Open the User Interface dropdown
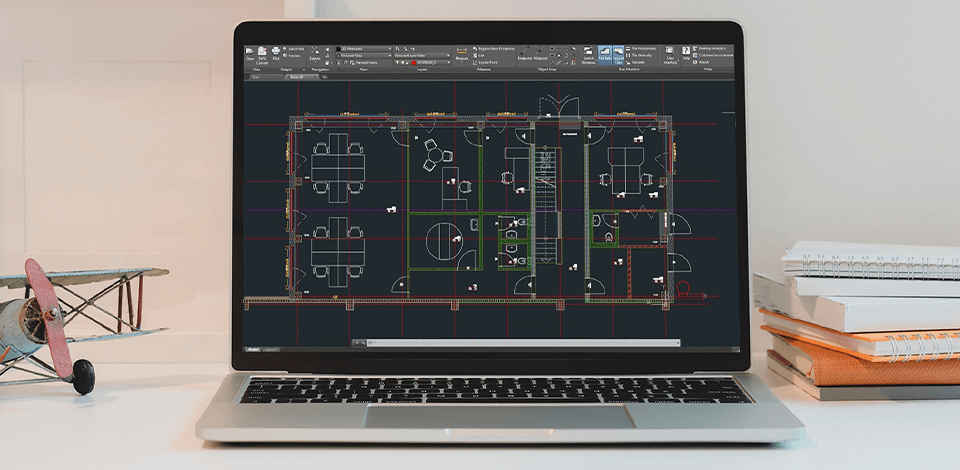This screenshot has width=960, height=470. (x=670, y=54)
